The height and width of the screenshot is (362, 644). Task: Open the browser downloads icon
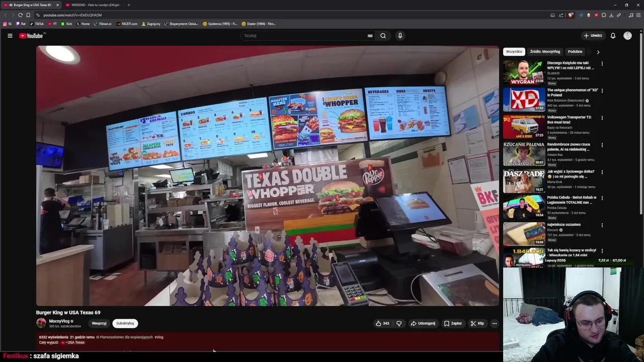pos(611,15)
